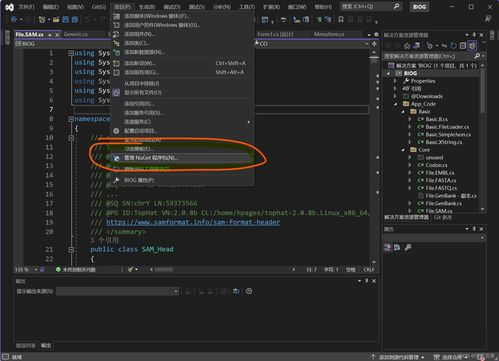
Task: Click the bookmark icon in the toolbar
Action: click(341, 20)
